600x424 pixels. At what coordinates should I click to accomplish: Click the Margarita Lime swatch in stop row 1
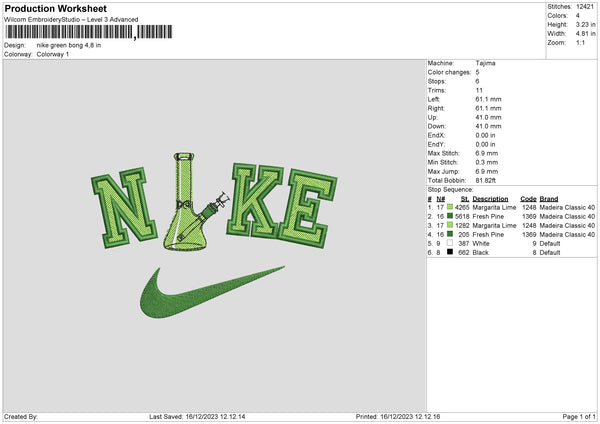tap(450, 207)
